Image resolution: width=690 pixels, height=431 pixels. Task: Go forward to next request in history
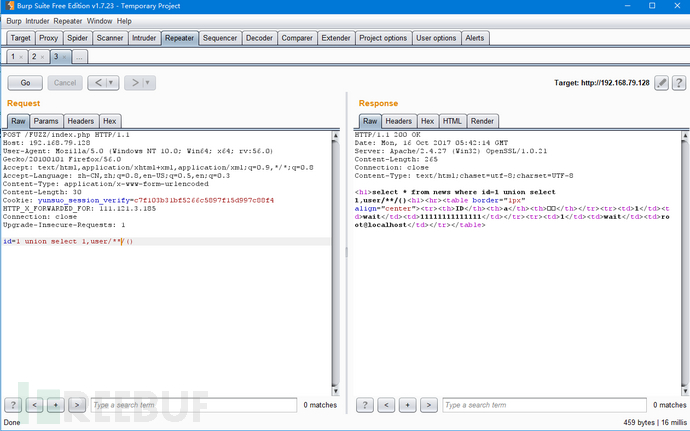point(134,83)
